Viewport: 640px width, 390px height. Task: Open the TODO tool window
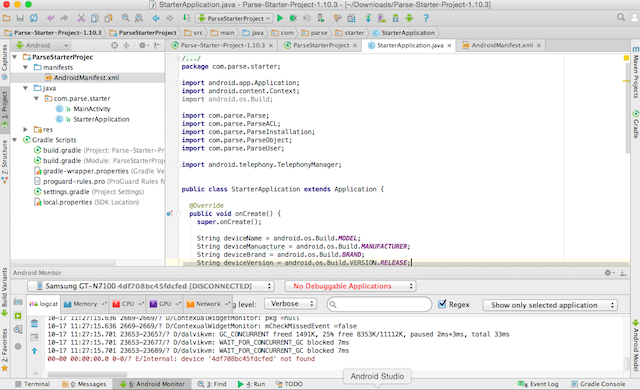[x=289, y=384]
